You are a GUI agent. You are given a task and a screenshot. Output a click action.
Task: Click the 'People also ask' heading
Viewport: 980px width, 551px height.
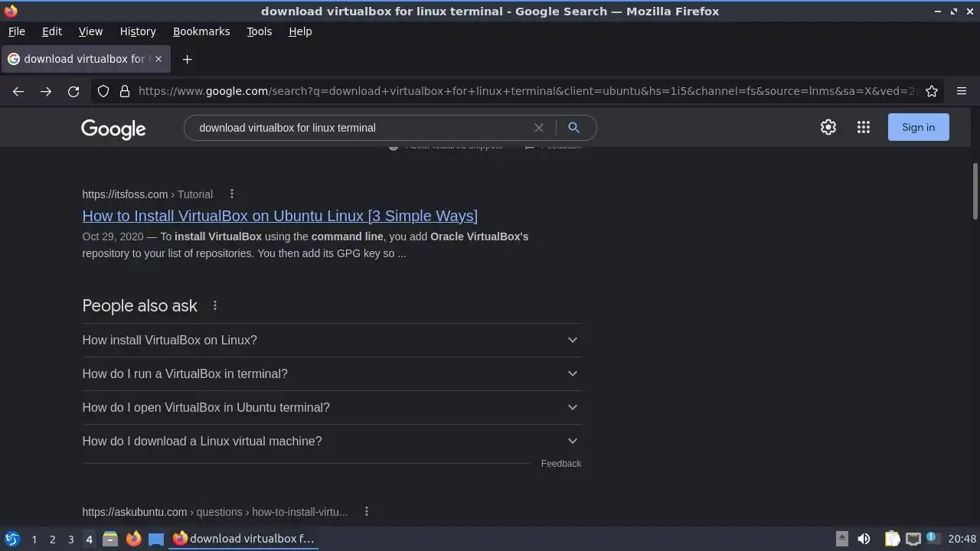tap(140, 305)
